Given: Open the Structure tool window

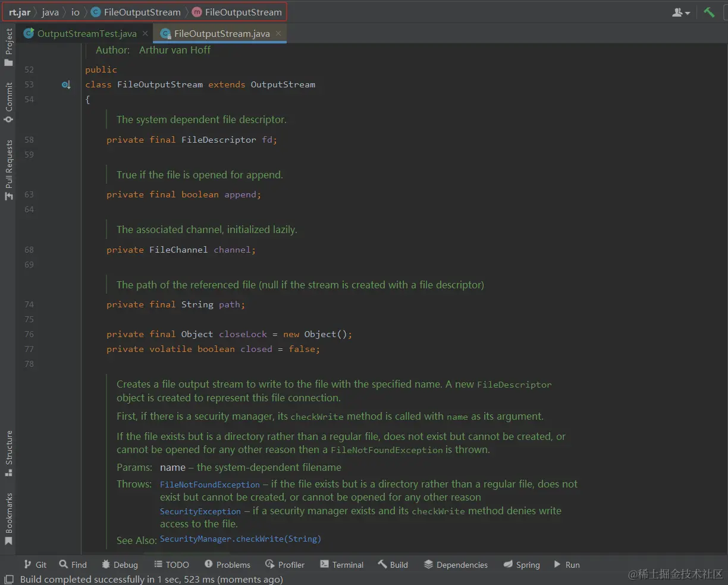Looking at the screenshot, I should click(x=8, y=453).
